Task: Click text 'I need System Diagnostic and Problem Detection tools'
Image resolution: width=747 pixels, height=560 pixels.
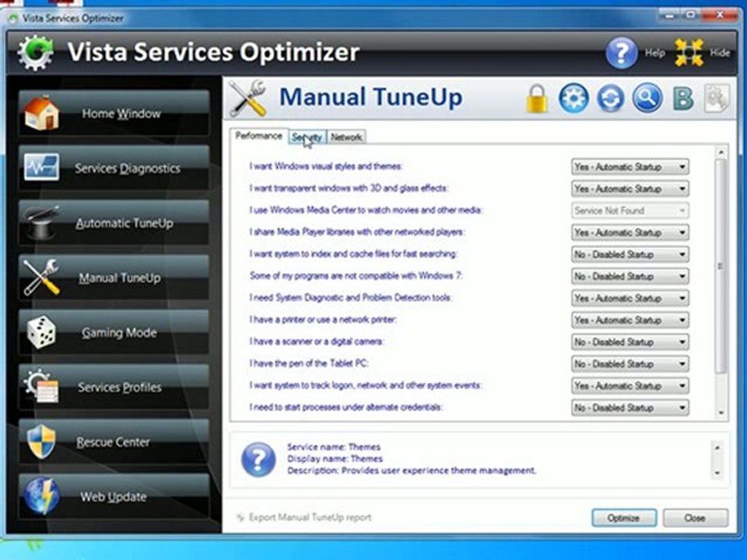Action: coord(351,298)
